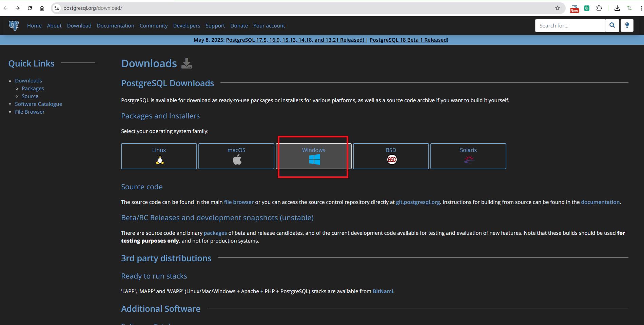The width and height of the screenshot is (644, 325).
Task: Open PostgreSQL 18 Beta 1 Released link
Action: (x=409, y=40)
